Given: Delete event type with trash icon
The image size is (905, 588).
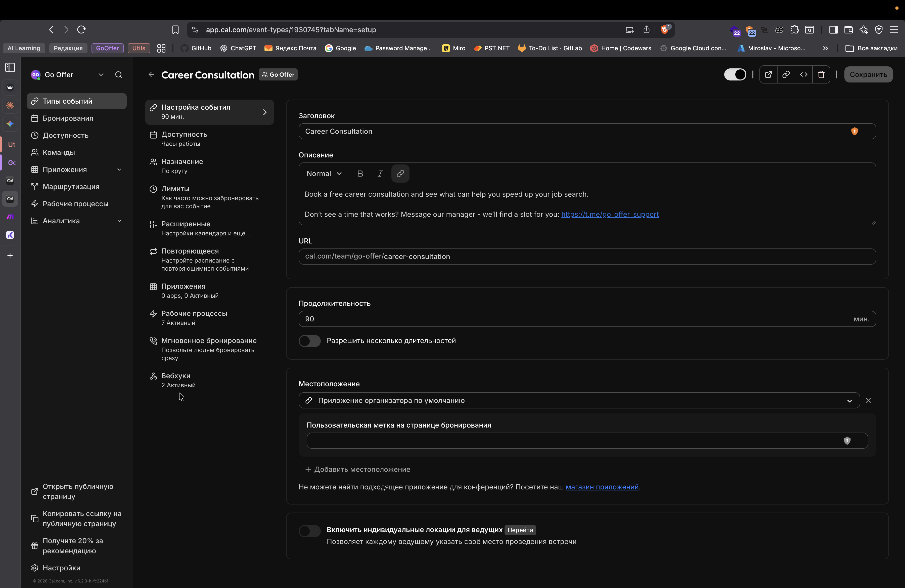Looking at the screenshot, I should pos(821,74).
